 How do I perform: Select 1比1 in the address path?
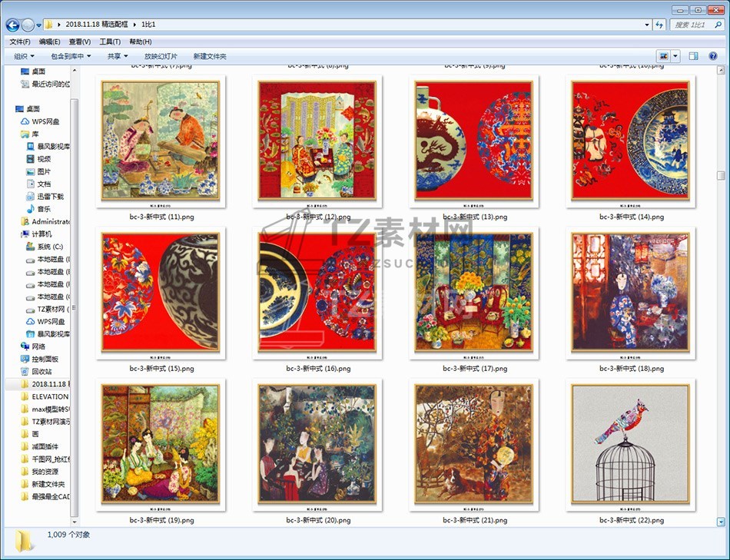pyautogui.click(x=148, y=25)
